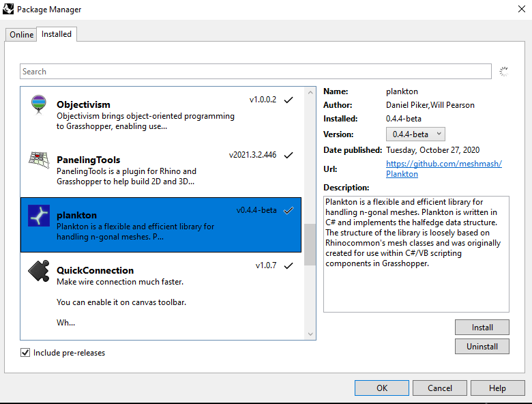This screenshot has width=532, height=404.
Task: Click the Help button
Action: click(497, 388)
